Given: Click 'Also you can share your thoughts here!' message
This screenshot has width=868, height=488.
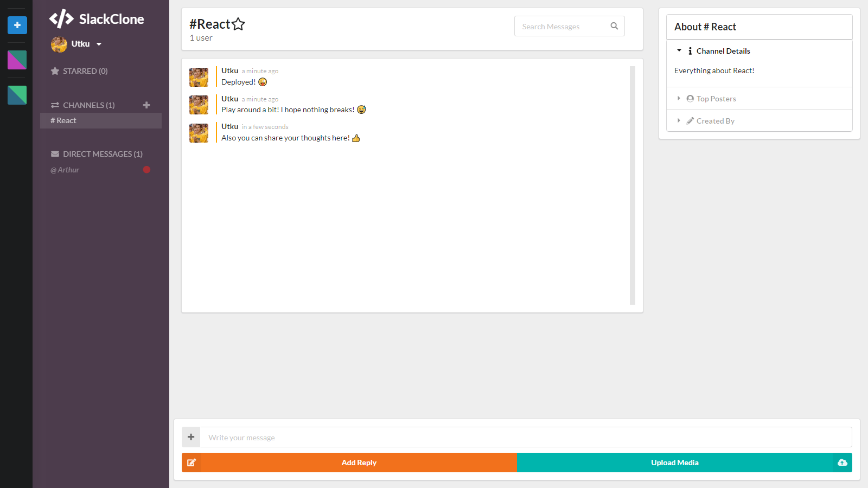Looking at the screenshot, I should pos(285,138).
